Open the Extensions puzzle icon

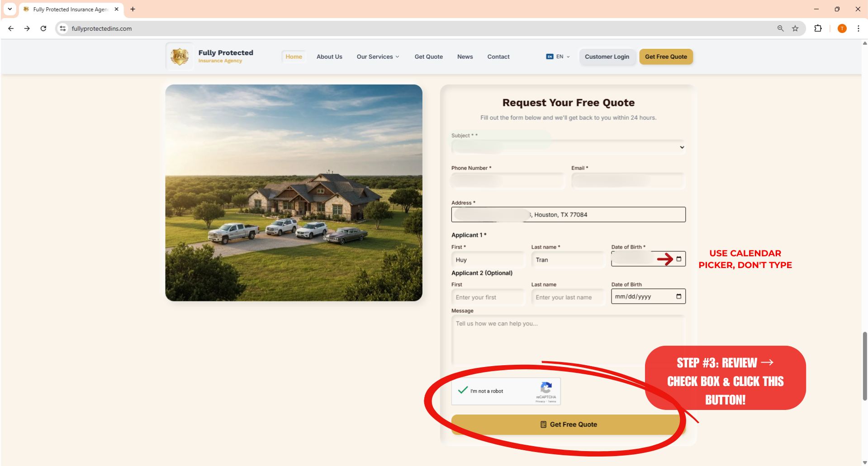coord(818,28)
